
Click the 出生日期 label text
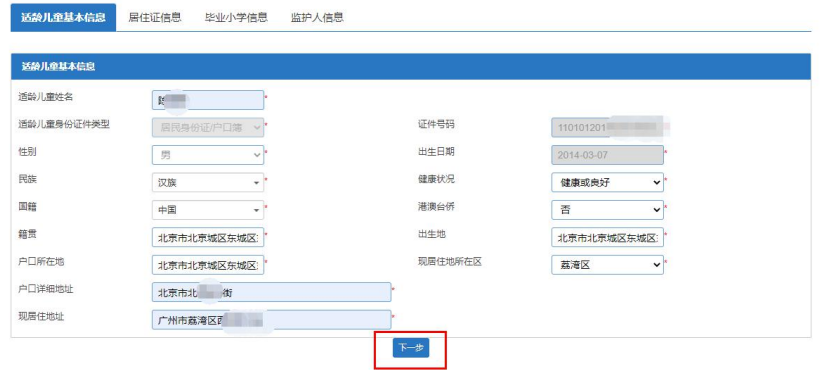tap(436, 152)
